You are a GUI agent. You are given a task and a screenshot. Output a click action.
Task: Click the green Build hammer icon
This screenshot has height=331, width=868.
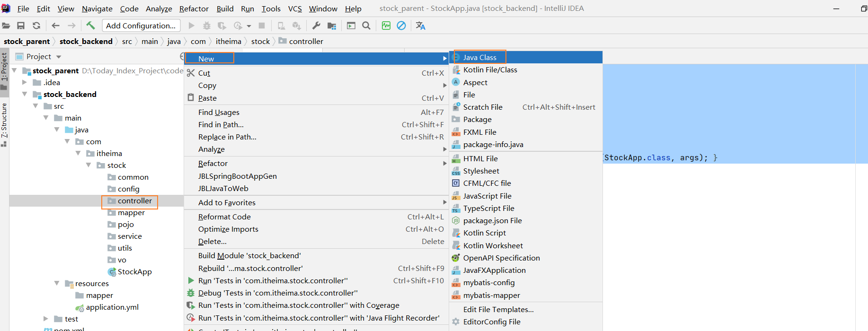[90, 25]
